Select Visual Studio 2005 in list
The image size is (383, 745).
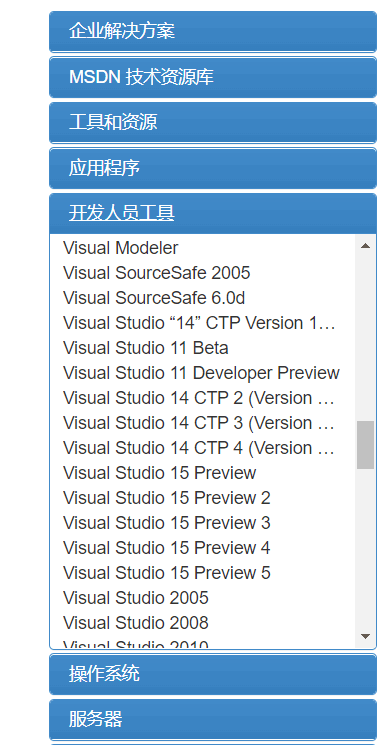pos(136,598)
